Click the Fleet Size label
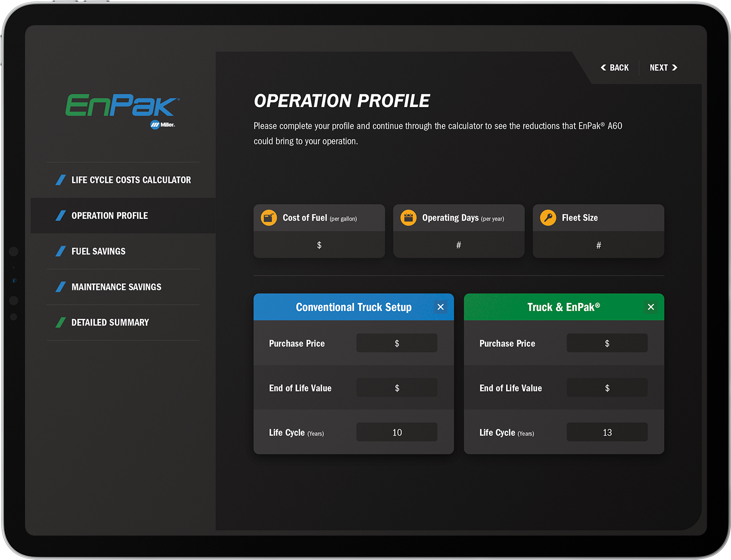Image resolution: width=731 pixels, height=560 pixels. [580, 218]
